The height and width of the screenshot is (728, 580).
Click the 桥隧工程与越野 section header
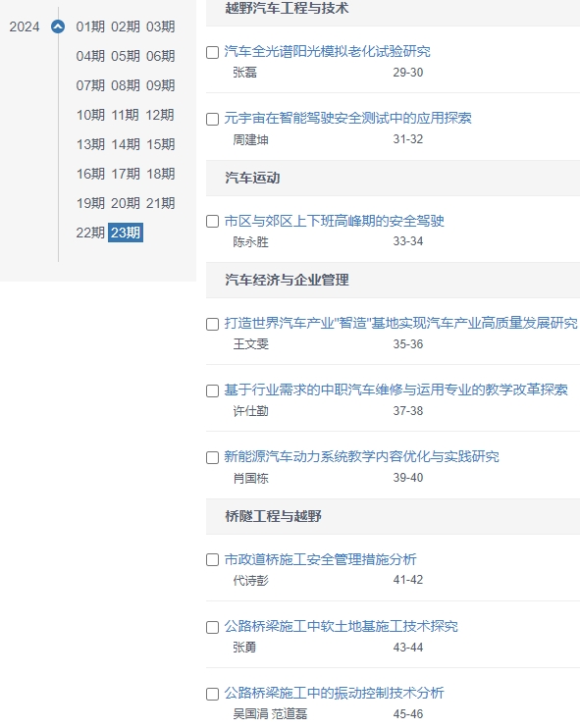[x=273, y=516]
